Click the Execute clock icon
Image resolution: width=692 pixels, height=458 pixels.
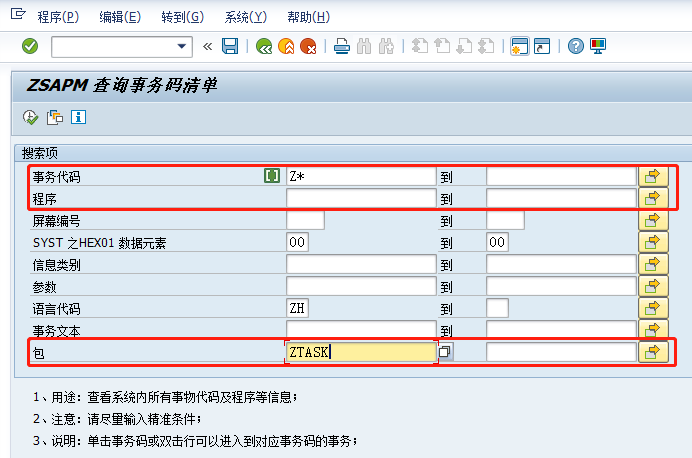(30, 117)
